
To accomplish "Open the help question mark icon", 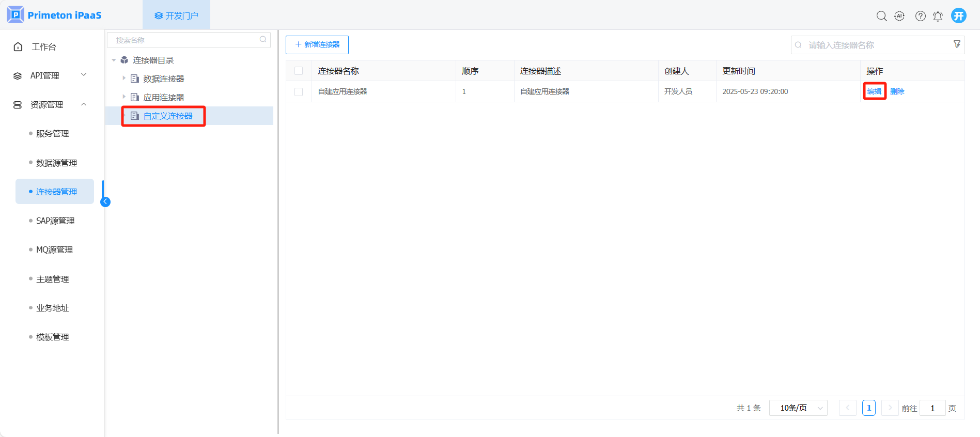I will click(x=920, y=16).
